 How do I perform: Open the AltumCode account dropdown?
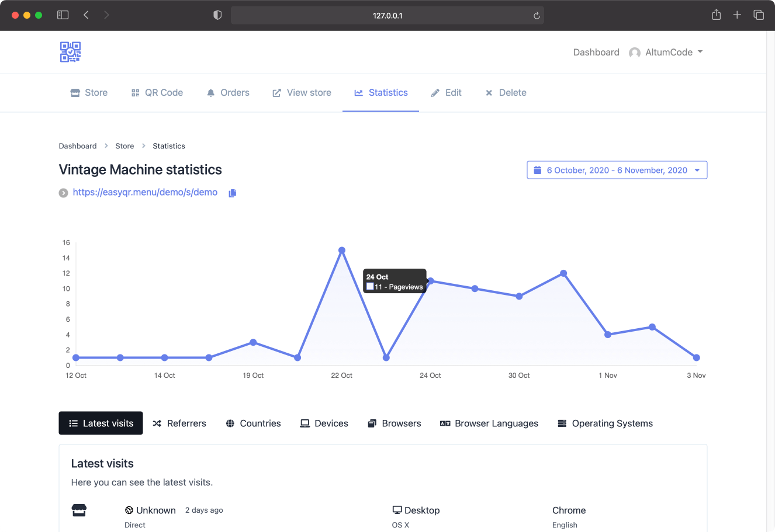[666, 52]
